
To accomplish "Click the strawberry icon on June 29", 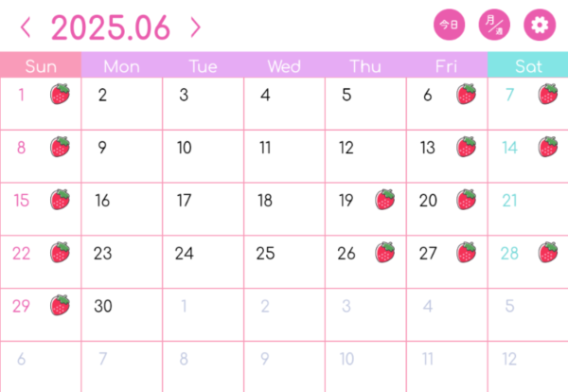I will 61,306.
